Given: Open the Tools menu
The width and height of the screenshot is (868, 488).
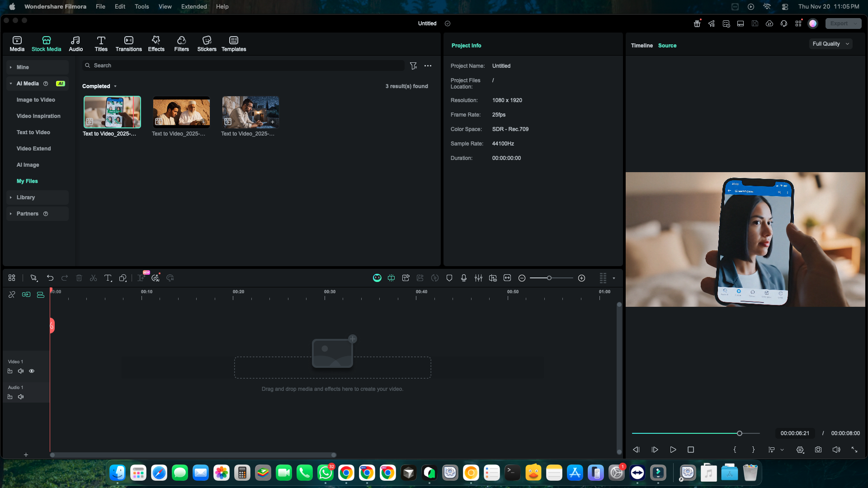Looking at the screenshot, I should tap(142, 6).
